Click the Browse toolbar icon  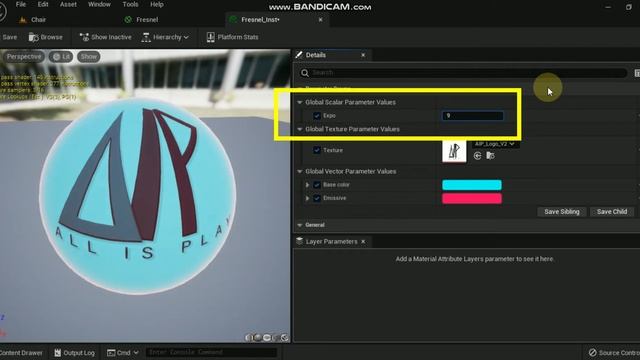pyautogui.click(x=45, y=37)
